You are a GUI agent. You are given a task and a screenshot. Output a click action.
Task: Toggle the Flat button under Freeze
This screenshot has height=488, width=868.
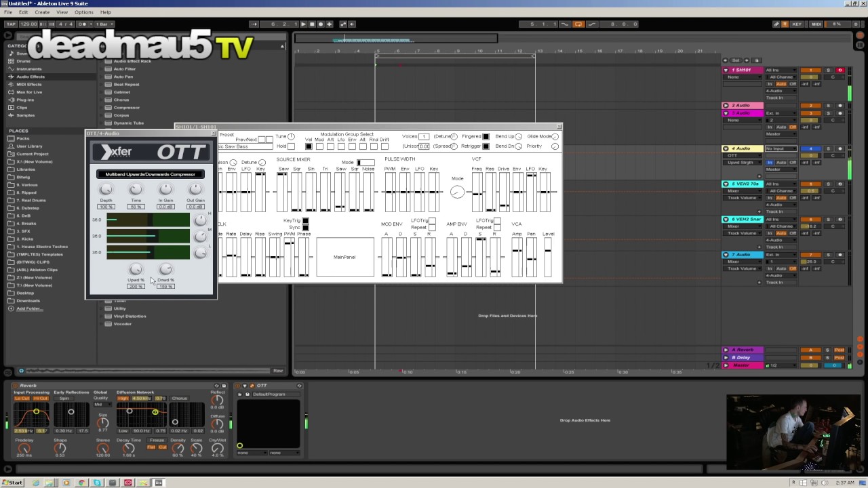(151, 447)
